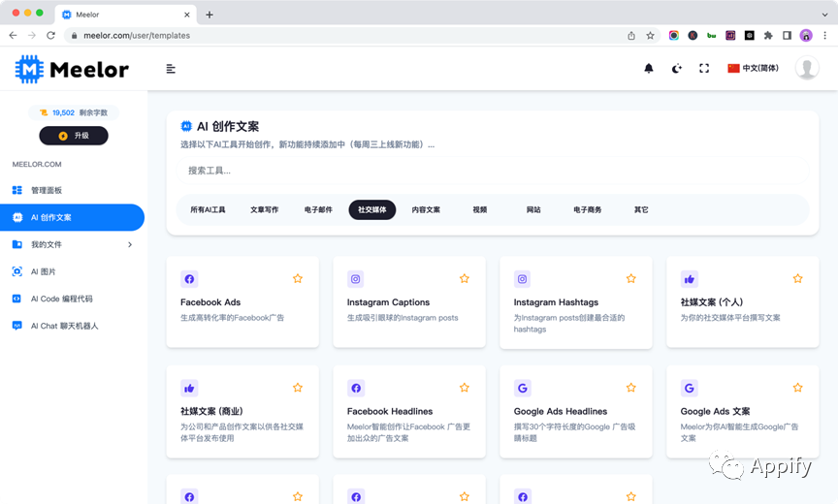
Task: Select 网站 filter tab
Action: tap(533, 209)
